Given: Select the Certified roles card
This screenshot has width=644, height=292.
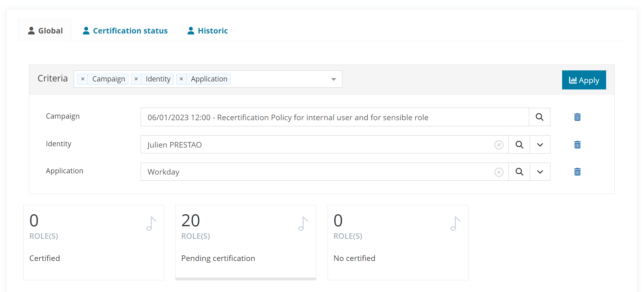Looking at the screenshot, I should pos(94,243).
